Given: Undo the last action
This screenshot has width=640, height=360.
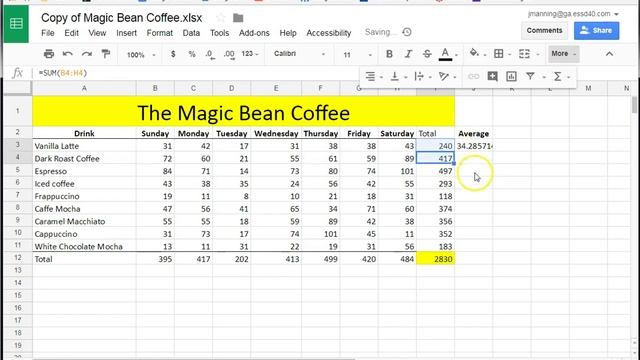Looking at the screenshot, I should [x=68, y=53].
